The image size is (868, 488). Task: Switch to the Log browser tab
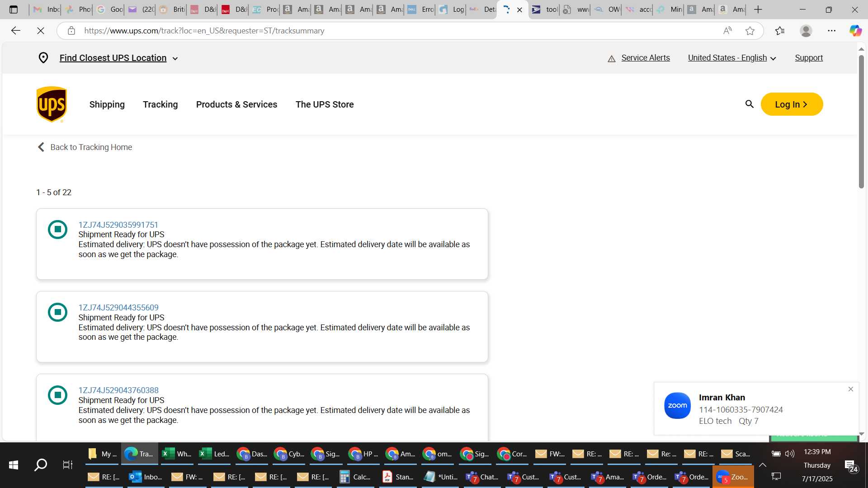(x=451, y=9)
